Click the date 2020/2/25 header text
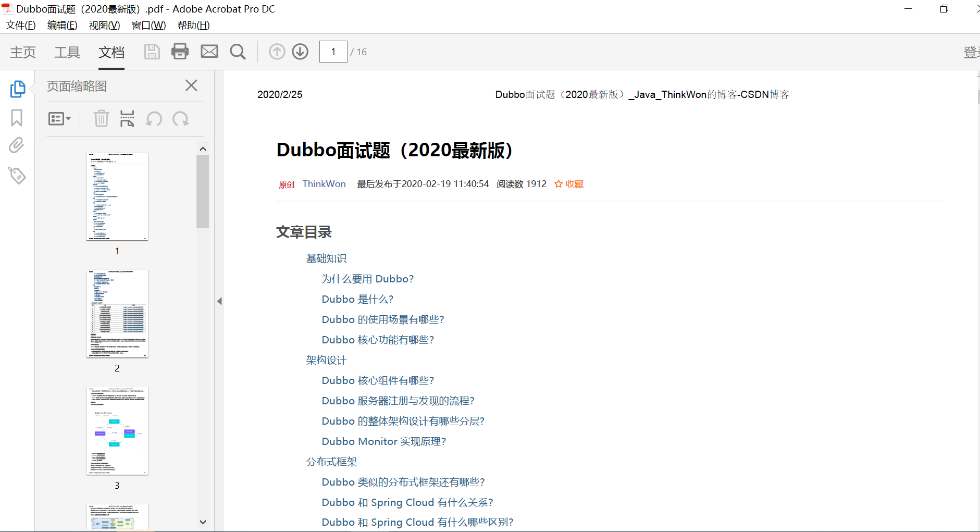This screenshot has height=532, width=980. [280, 94]
